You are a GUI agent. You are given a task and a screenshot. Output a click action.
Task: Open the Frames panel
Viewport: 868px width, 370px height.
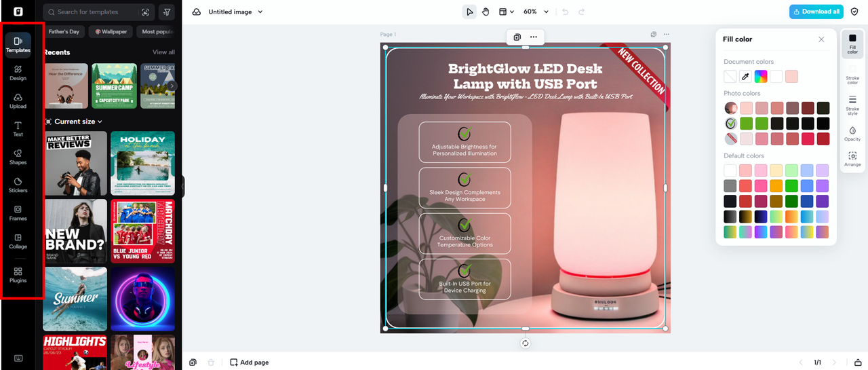tap(18, 213)
